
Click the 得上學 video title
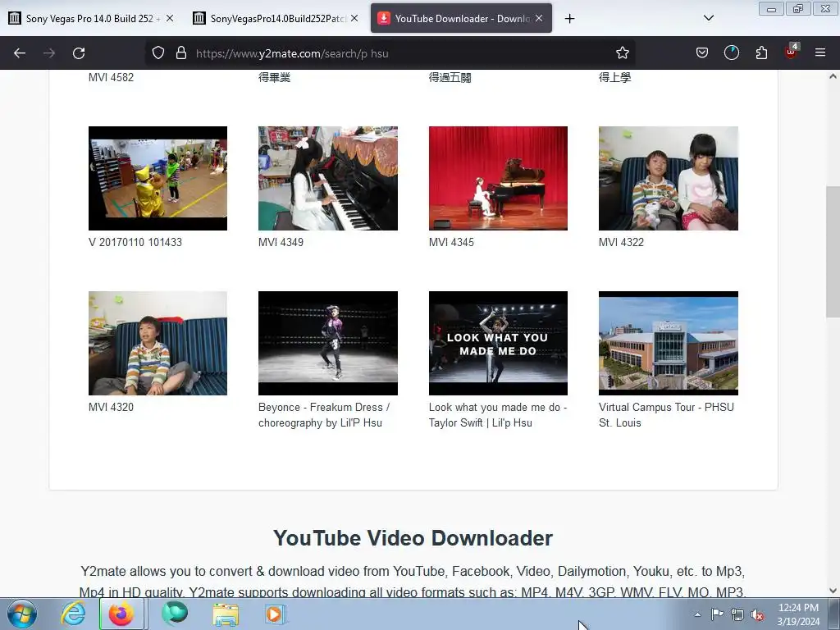(x=614, y=77)
